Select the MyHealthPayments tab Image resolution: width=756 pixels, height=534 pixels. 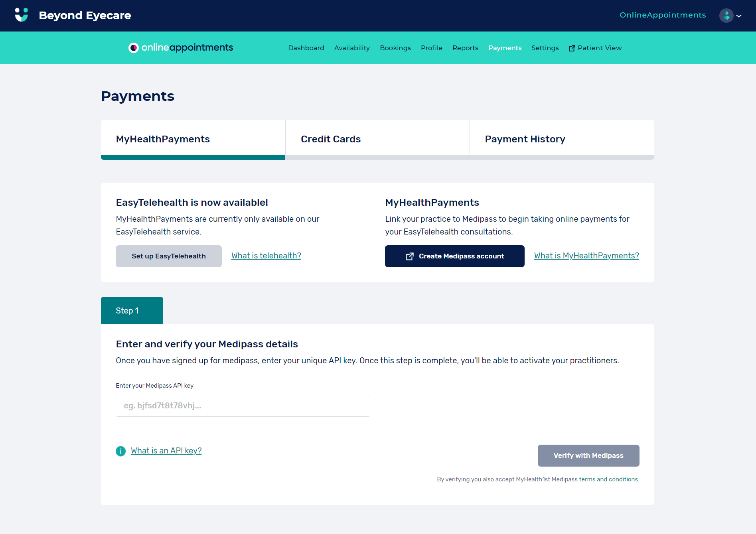point(193,139)
